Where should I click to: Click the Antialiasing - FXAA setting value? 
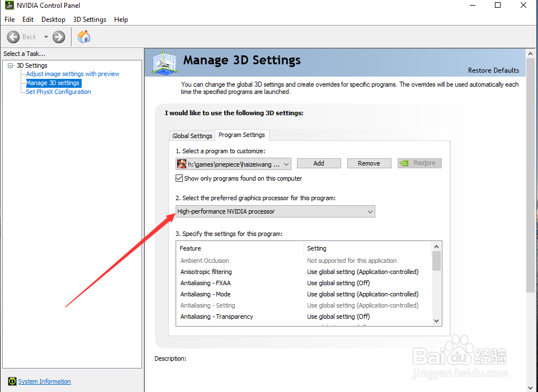point(338,283)
